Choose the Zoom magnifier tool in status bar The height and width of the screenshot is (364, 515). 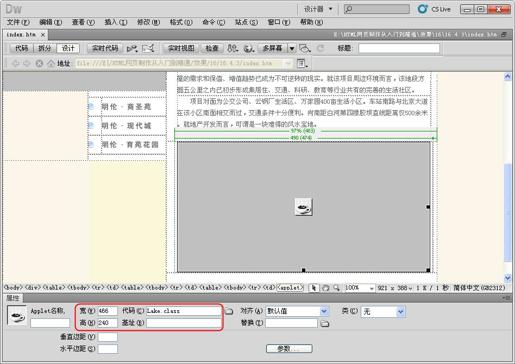click(337, 288)
